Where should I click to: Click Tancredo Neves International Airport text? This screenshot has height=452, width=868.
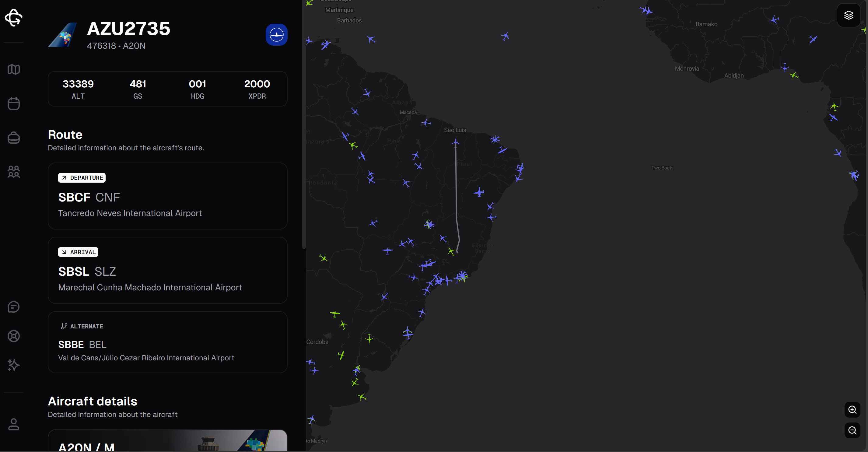tap(130, 213)
